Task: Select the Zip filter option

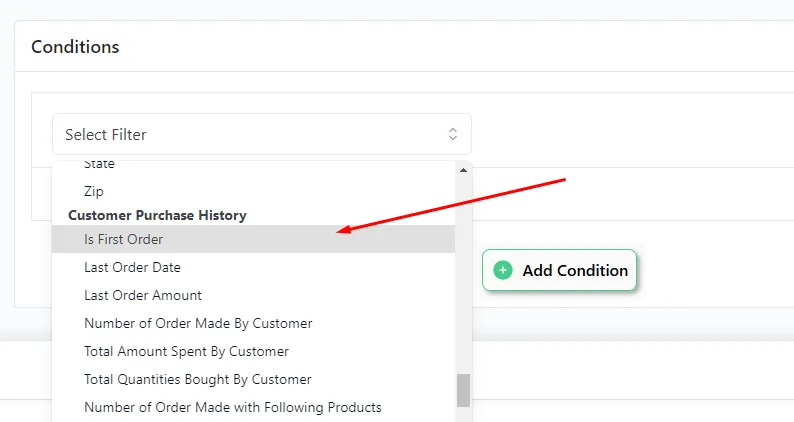Action: (94, 190)
